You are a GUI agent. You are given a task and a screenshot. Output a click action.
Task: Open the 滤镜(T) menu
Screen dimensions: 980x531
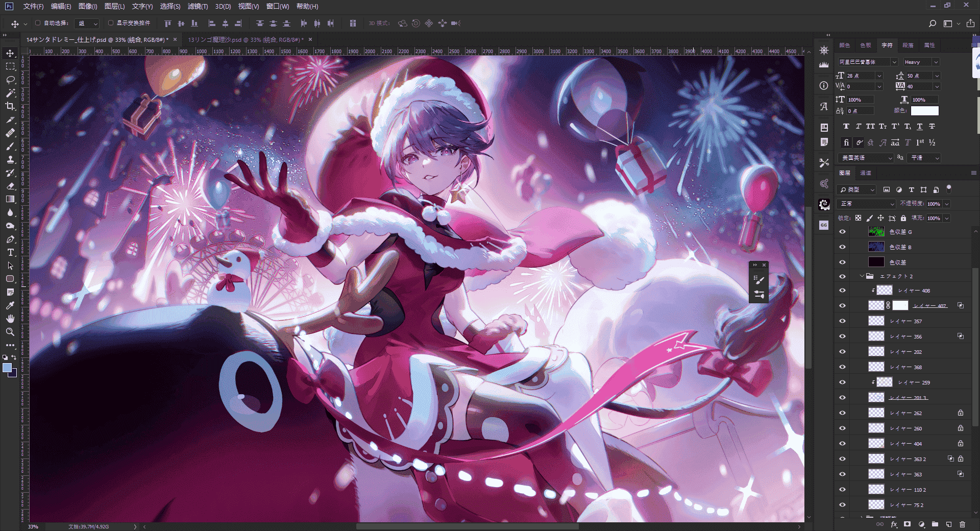[198, 6]
